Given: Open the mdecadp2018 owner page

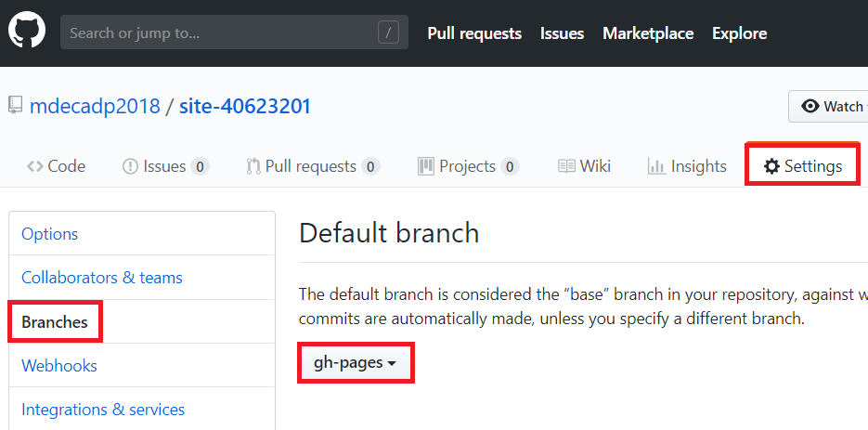Looking at the screenshot, I should (x=95, y=106).
